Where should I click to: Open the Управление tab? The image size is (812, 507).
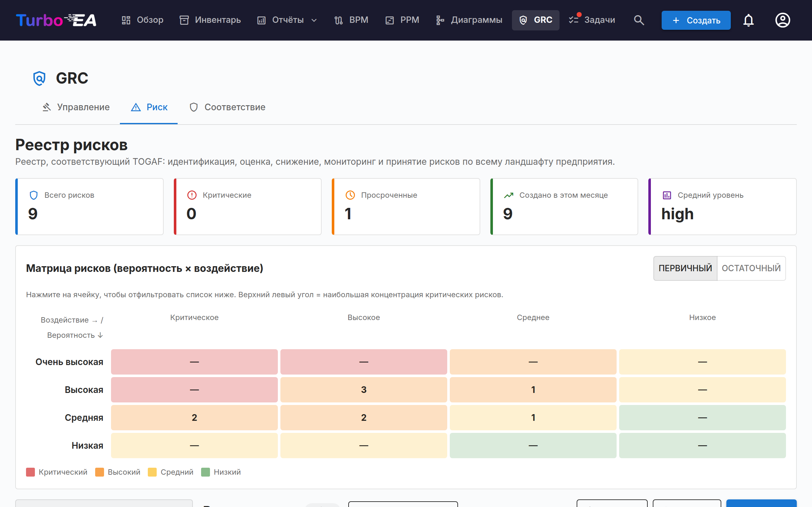click(76, 107)
